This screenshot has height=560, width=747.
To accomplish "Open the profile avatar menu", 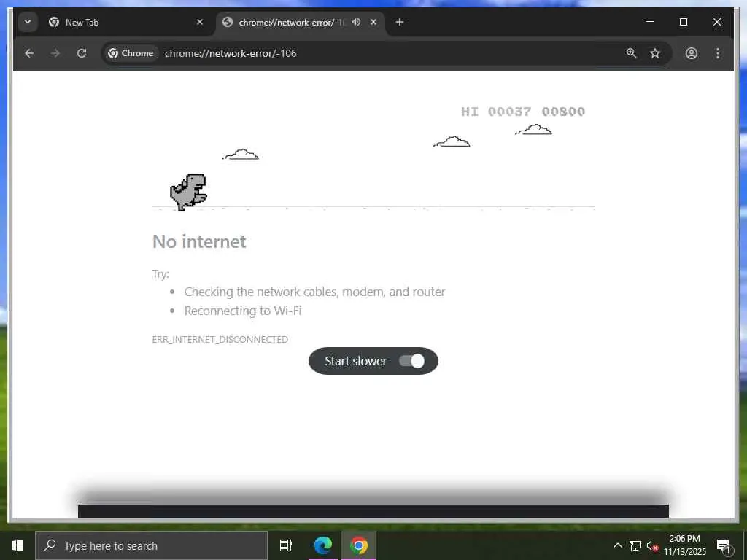I will (692, 53).
